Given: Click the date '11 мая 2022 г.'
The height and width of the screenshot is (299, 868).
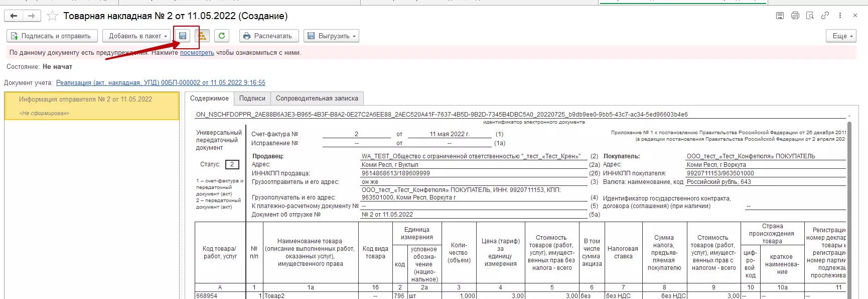Looking at the screenshot, I should click(x=450, y=134).
